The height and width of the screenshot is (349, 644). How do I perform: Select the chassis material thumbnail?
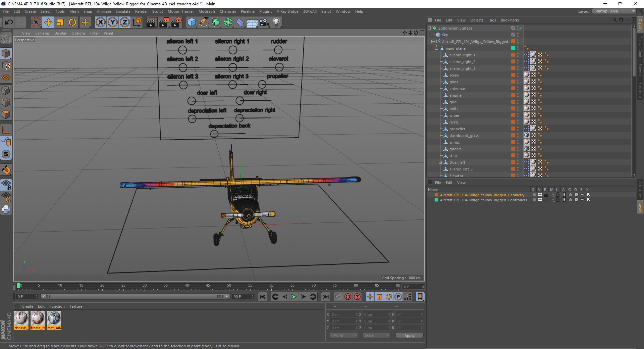tap(21, 320)
